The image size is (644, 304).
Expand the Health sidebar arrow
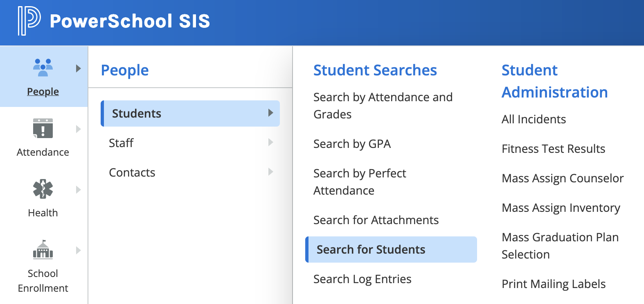tap(79, 190)
